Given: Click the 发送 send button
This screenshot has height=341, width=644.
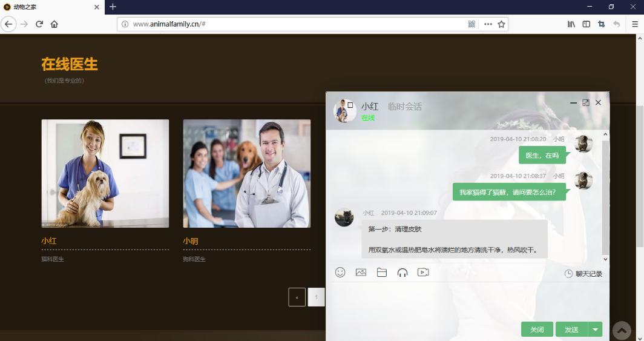Looking at the screenshot, I should 572,329.
